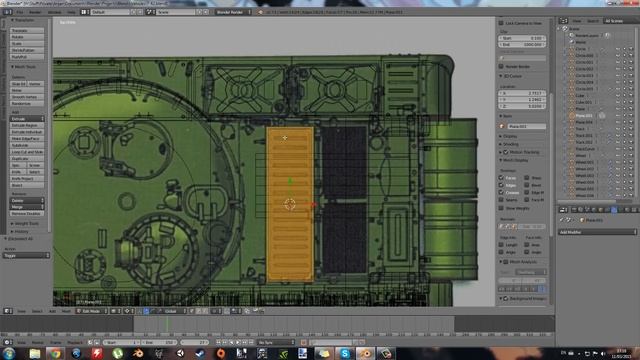This screenshot has height=360, width=640.
Task: Click the clip End value field
Action: point(522,44)
